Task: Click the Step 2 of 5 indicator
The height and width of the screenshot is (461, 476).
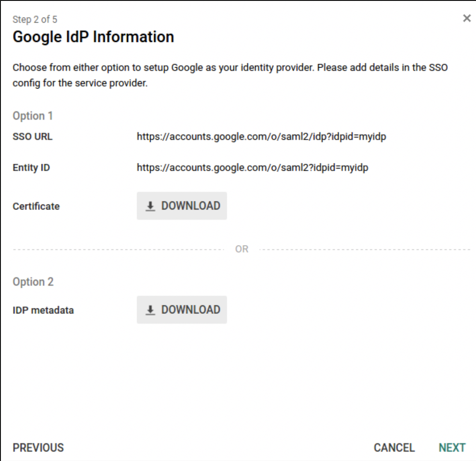Action: tap(35, 19)
